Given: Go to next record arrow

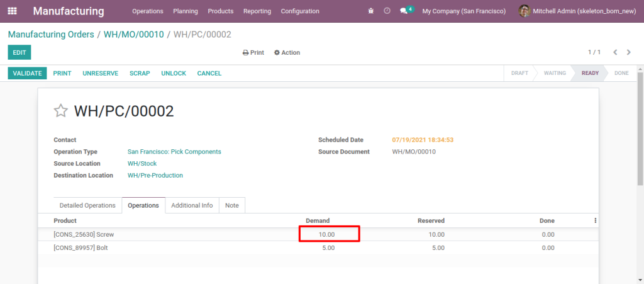Looking at the screenshot, I should point(630,52).
